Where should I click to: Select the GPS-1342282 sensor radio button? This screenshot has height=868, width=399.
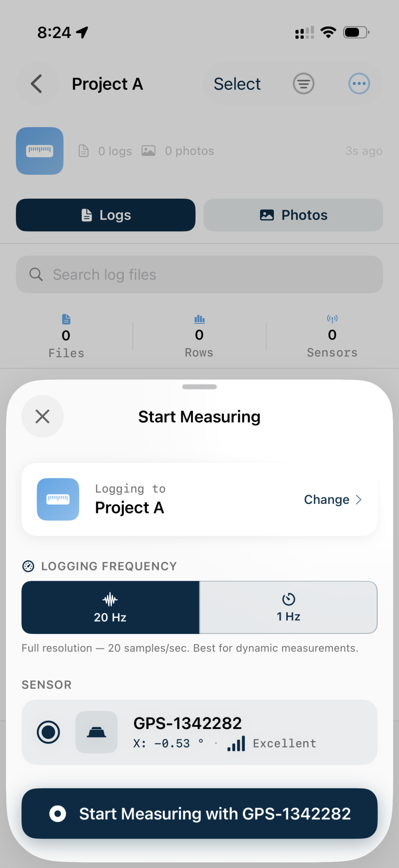point(48,732)
